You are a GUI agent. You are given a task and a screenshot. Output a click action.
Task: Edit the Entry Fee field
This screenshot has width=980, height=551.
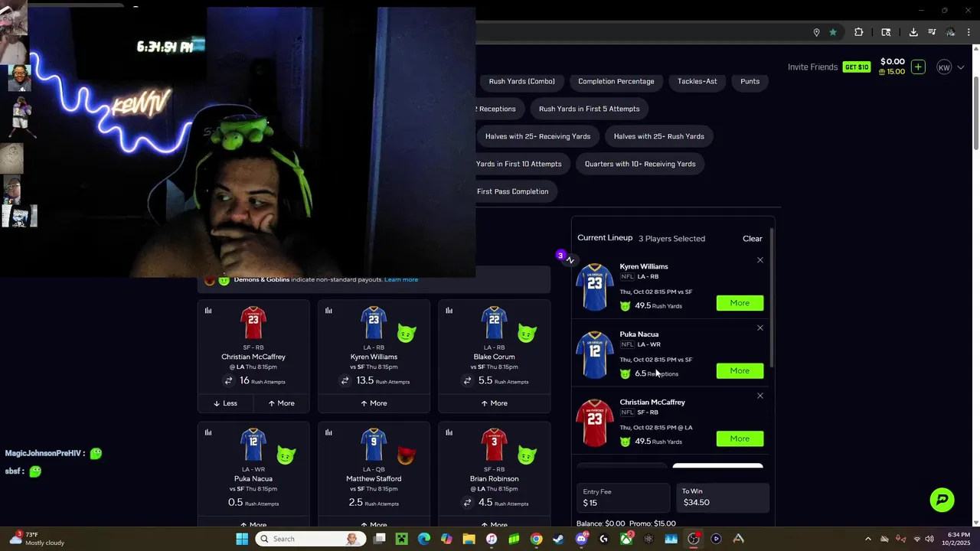(622, 497)
